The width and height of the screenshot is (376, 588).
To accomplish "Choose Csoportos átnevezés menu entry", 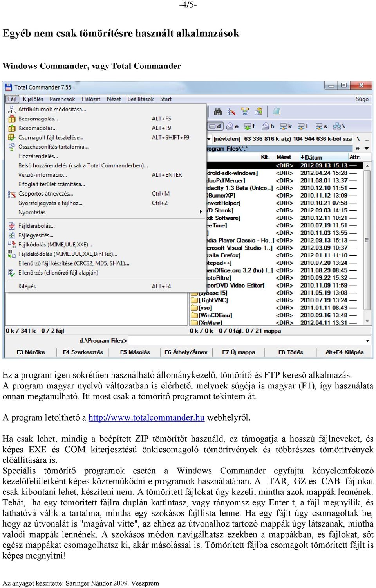I will (105, 194).
